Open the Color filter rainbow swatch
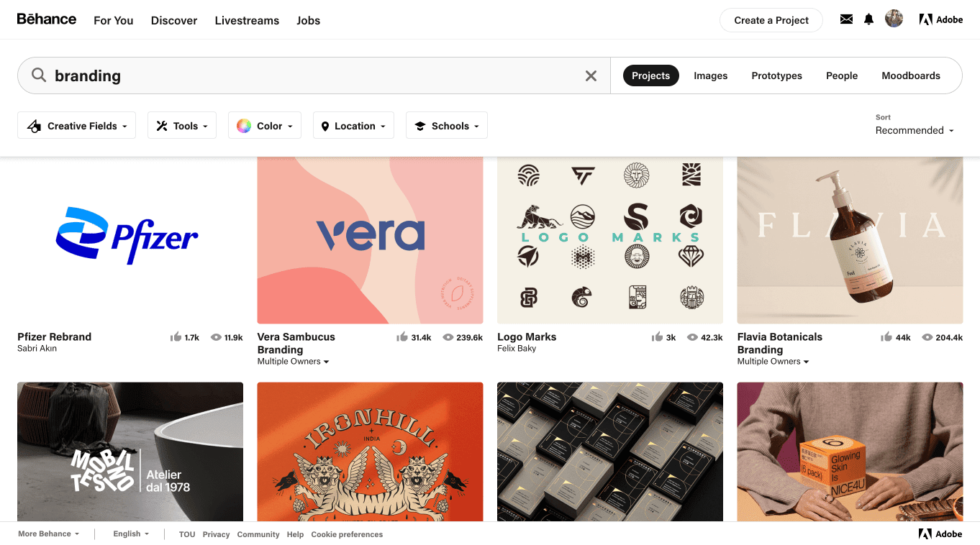This screenshot has height=545, width=980. [245, 125]
